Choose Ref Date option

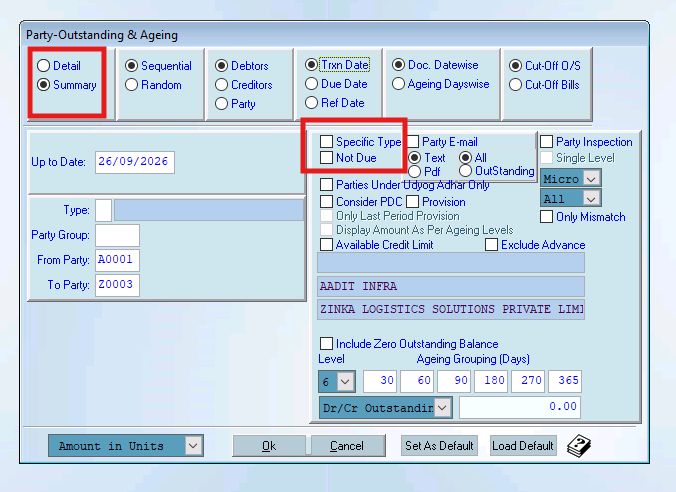(x=311, y=103)
